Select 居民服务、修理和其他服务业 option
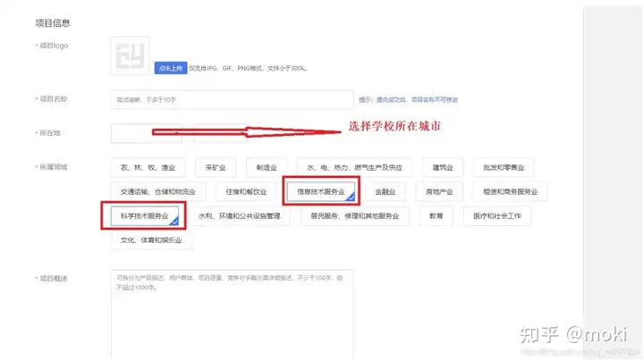The height and width of the screenshot is (361, 644). 355,215
